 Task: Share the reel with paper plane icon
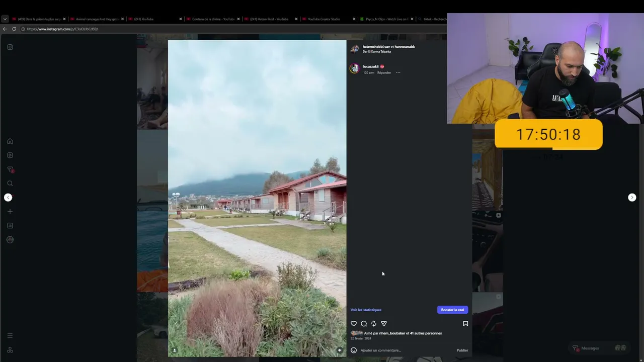pos(384,324)
